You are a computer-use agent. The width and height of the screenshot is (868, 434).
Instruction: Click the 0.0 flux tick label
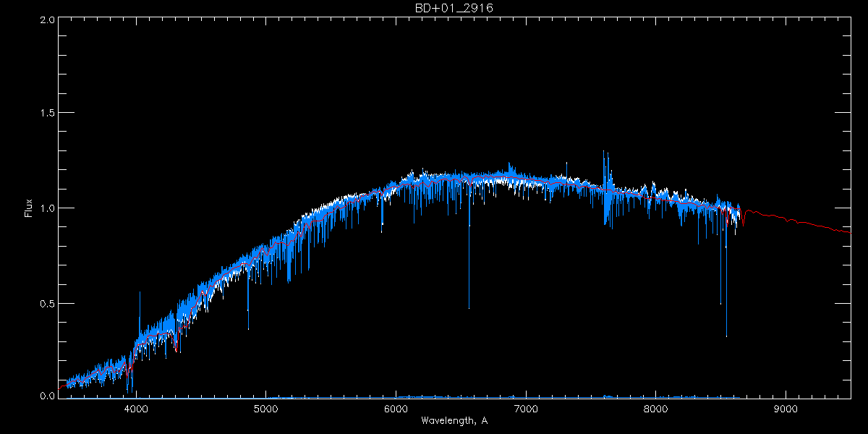(x=47, y=396)
